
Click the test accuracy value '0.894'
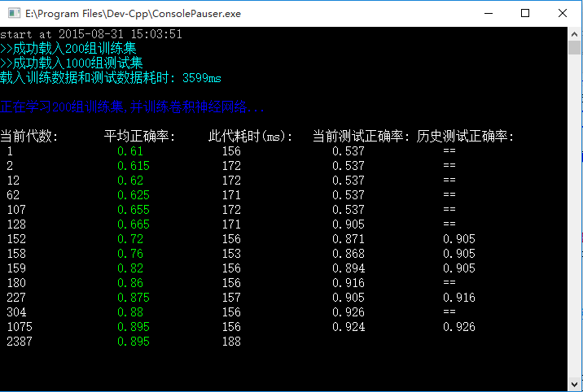pos(348,268)
